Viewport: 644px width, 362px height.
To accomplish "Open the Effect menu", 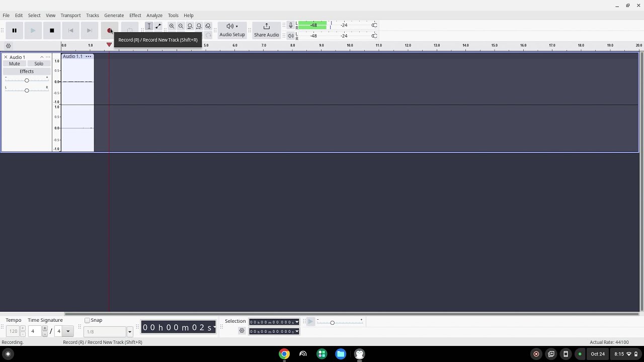I will pyautogui.click(x=135, y=15).
